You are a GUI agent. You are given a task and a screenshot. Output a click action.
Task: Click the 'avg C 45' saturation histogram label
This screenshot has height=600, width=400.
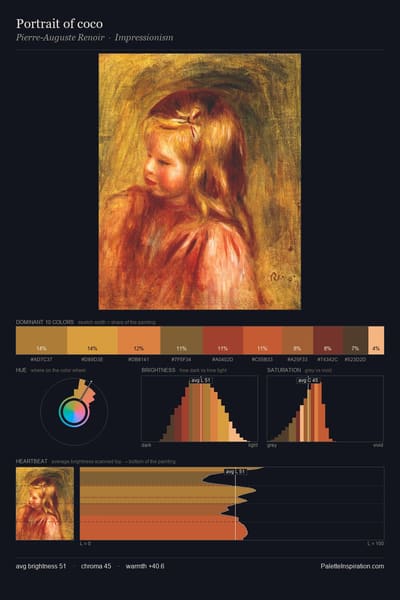point(309,380)
